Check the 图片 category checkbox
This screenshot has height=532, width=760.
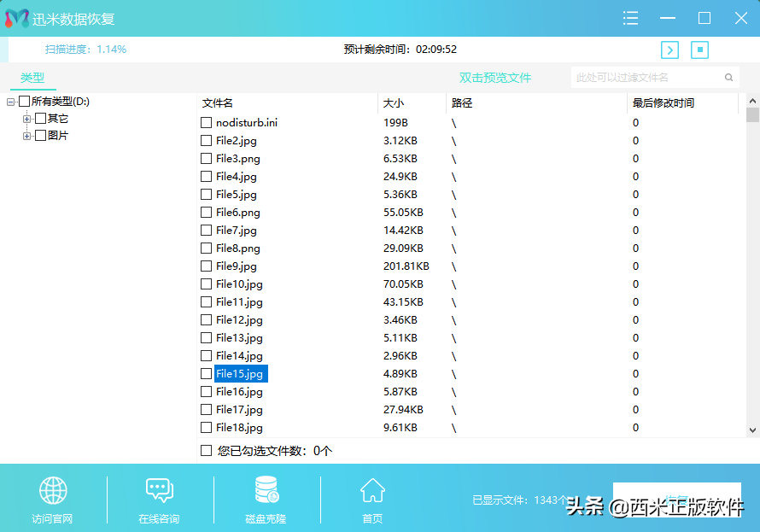click(x=41, y=135)
